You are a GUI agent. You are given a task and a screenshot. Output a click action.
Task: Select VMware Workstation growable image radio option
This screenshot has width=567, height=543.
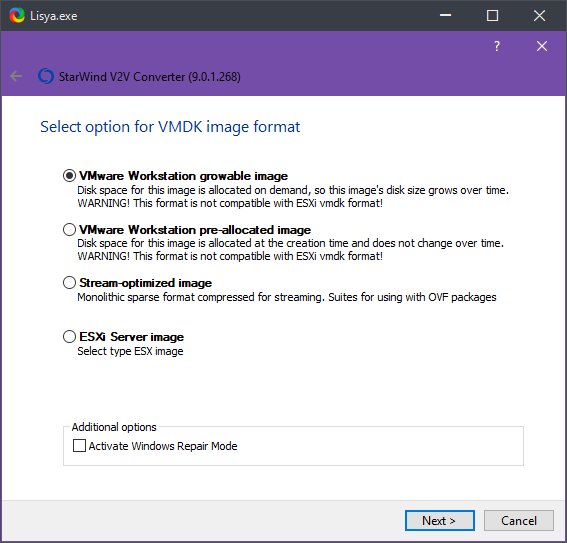(69, 176)
